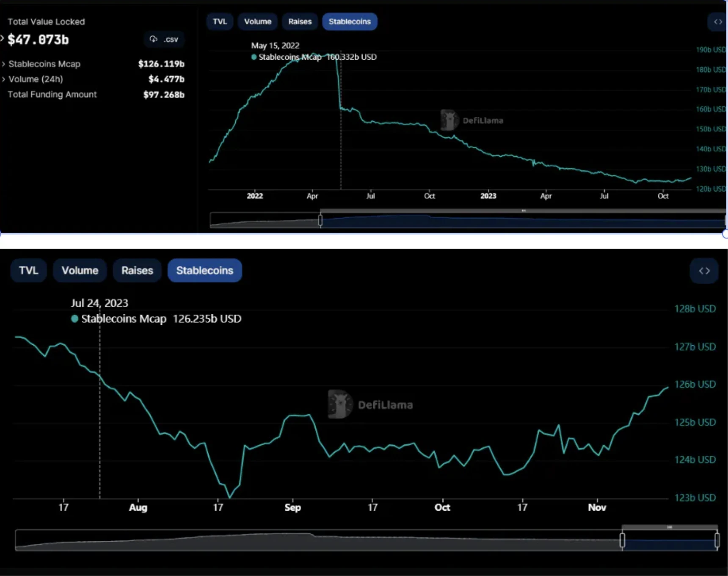
Task: Select the TVL tab in bottom chart
Action: (28, 271)
